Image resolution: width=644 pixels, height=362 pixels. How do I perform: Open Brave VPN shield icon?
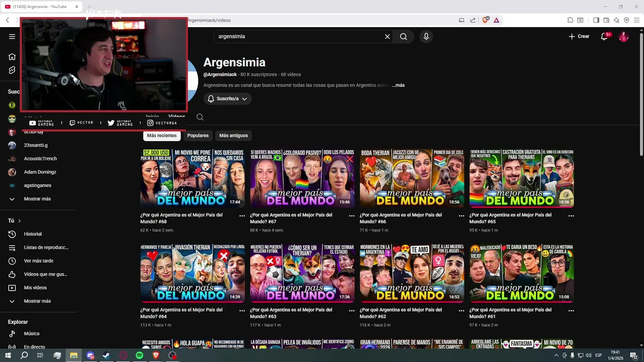(x=626, y=20)
